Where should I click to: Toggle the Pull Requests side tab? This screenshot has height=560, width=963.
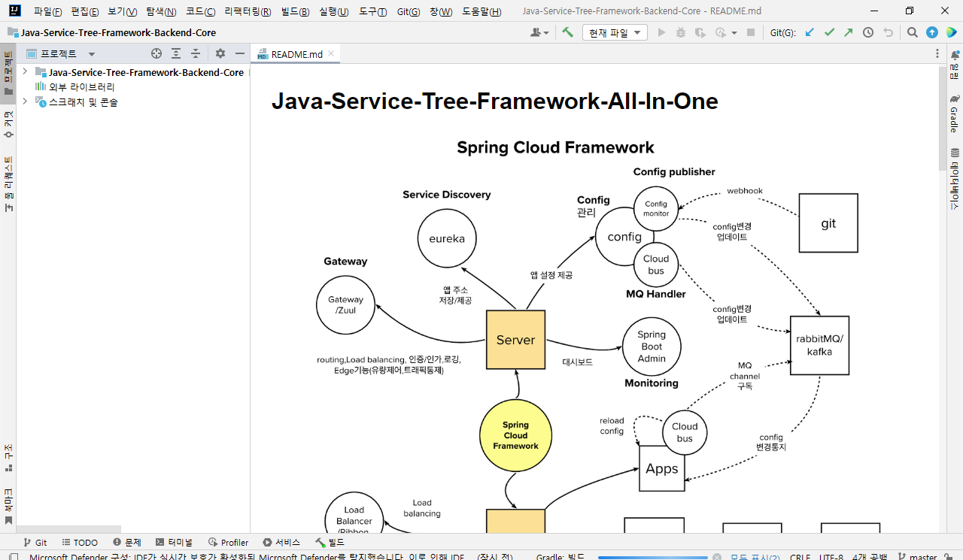(x=8, y=184)
